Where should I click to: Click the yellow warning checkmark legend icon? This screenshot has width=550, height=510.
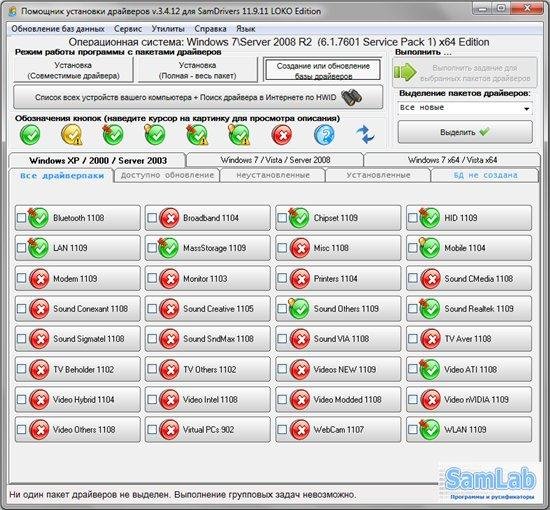(72, 135)
